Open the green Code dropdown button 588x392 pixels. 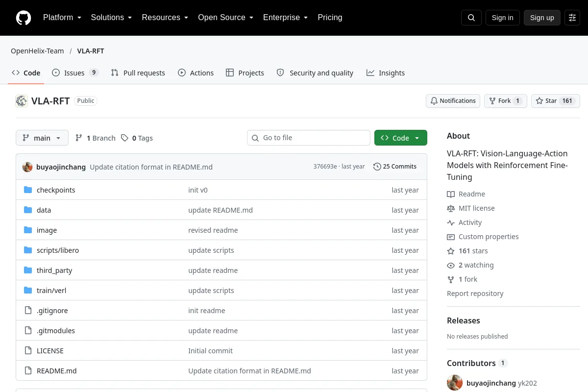pyautogui.click(x=401, y=138)
